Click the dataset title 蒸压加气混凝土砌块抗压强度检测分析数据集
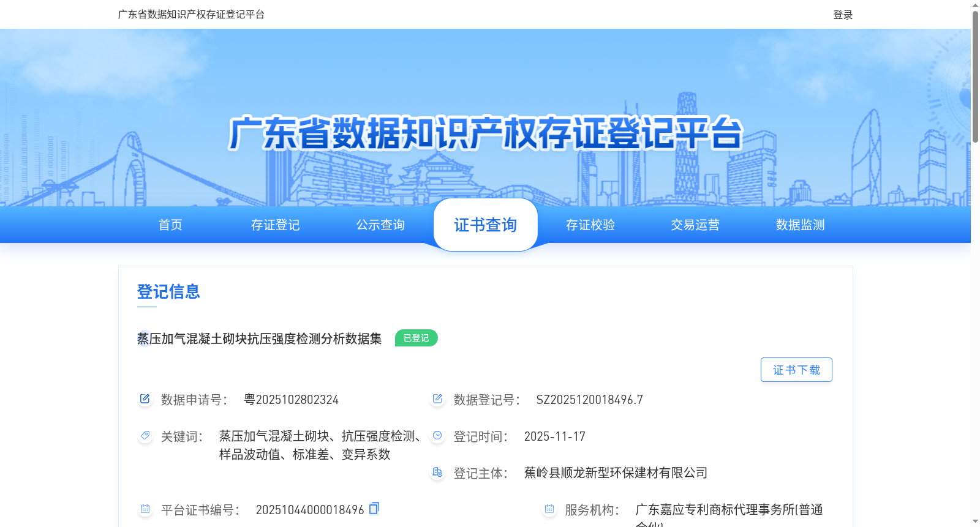This screenshot has height=527, width=980. point(259,338)
